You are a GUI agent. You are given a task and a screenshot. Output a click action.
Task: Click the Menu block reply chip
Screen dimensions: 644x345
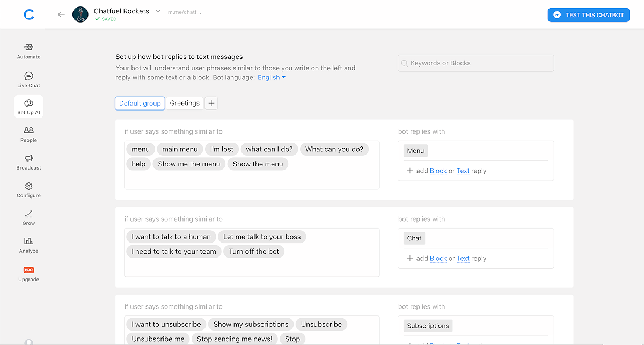tap(415, 151)
